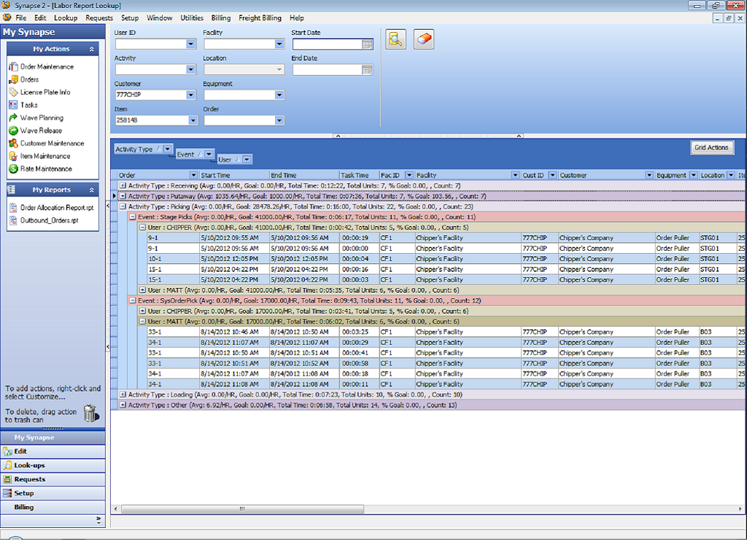The width and height of the screenshot is (747, 560).
Task: Collapse the Stage Picks event group
Action: (133, 217)
